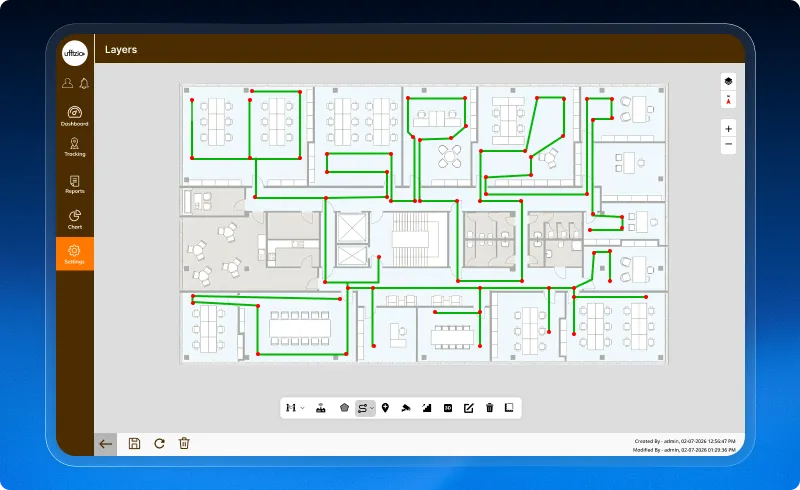The width and height of the screenshot is (800, 490).
Task: Click the back arrow button
Action: coord(106,444)
